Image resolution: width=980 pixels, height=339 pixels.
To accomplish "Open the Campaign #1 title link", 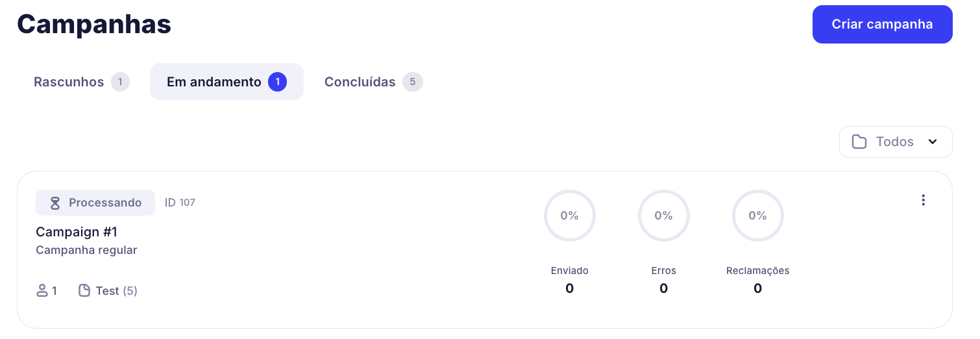I will coord(77,232).
